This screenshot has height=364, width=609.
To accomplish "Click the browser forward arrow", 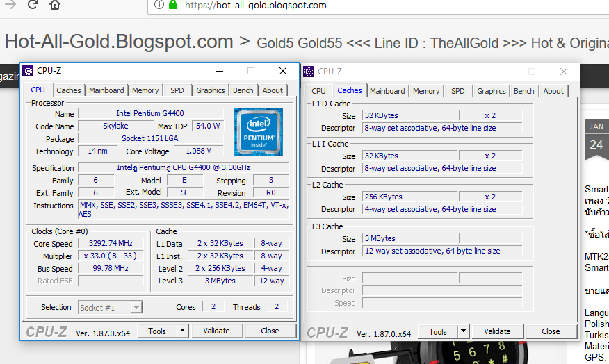I will (10, 5).
